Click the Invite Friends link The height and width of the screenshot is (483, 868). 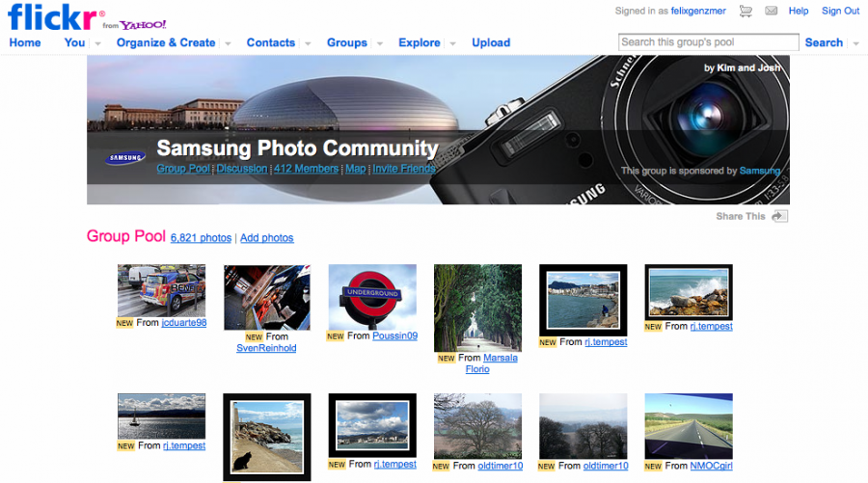[x=404, y=169]
